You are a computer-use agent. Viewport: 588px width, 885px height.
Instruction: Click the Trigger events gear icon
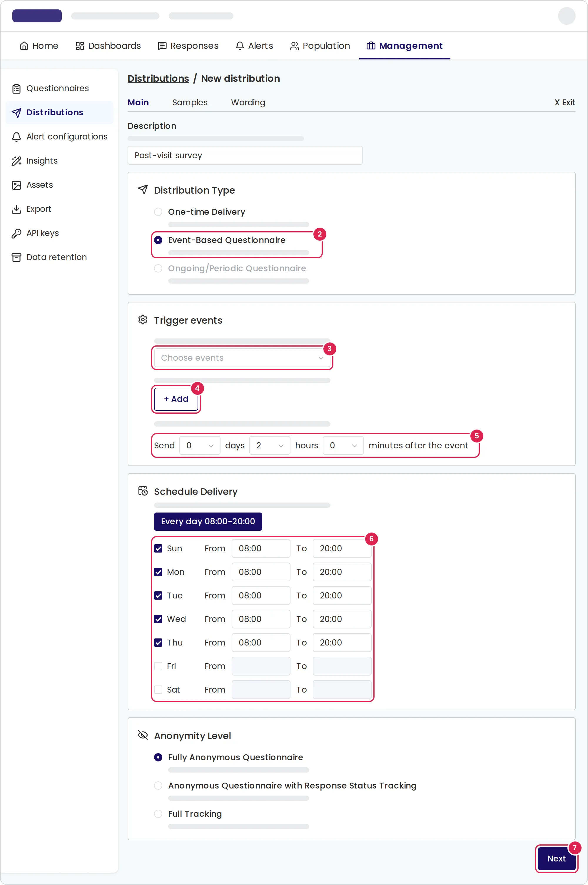[x=143, y=320]
